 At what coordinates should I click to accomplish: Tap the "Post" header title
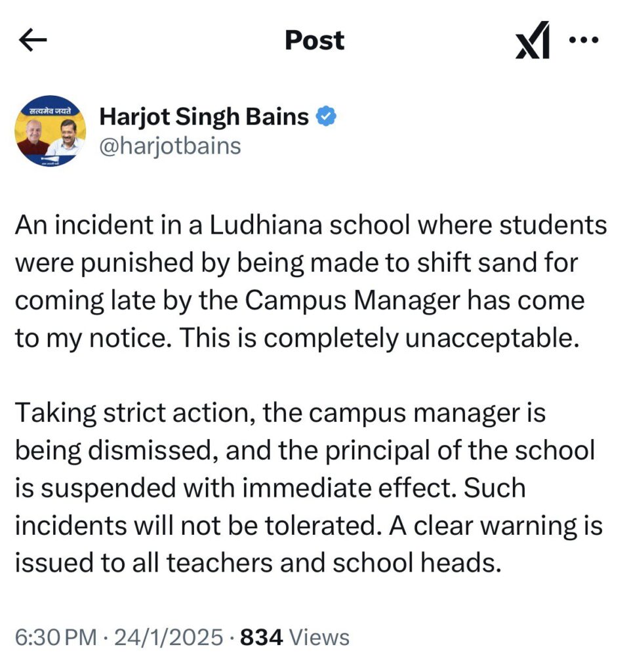[314, 41]
